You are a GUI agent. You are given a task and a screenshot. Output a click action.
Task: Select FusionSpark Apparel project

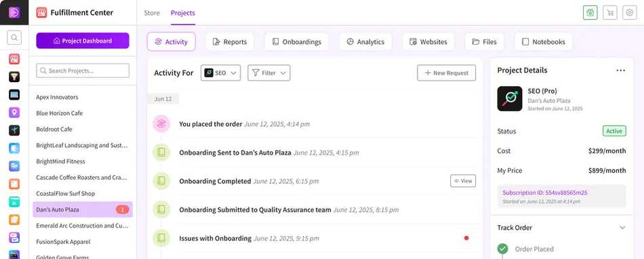63,242
